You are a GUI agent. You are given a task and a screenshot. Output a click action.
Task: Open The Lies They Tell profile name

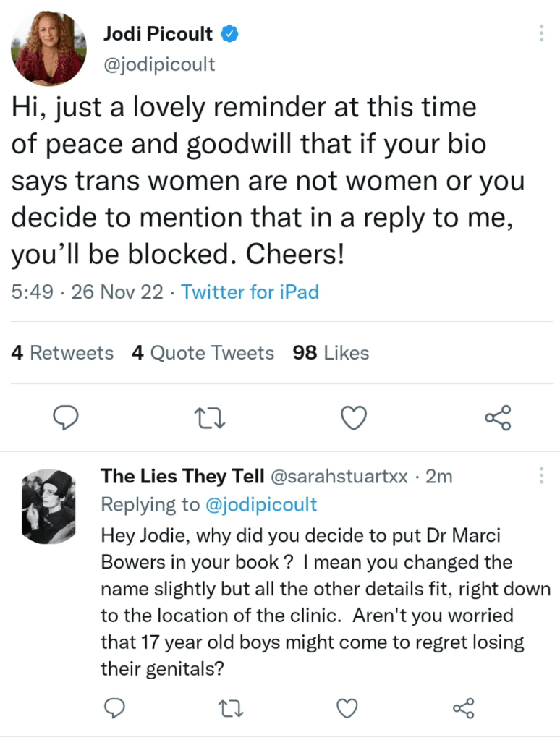click(182, 476)
